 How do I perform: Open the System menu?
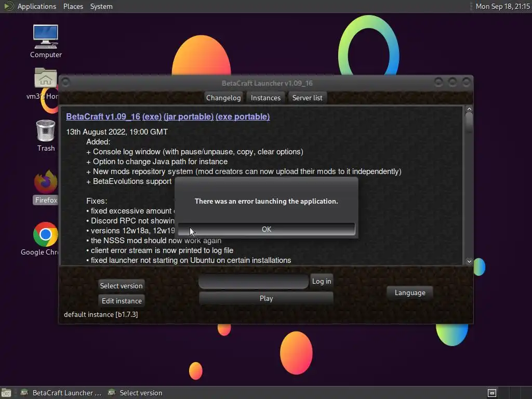coord(101,6)
